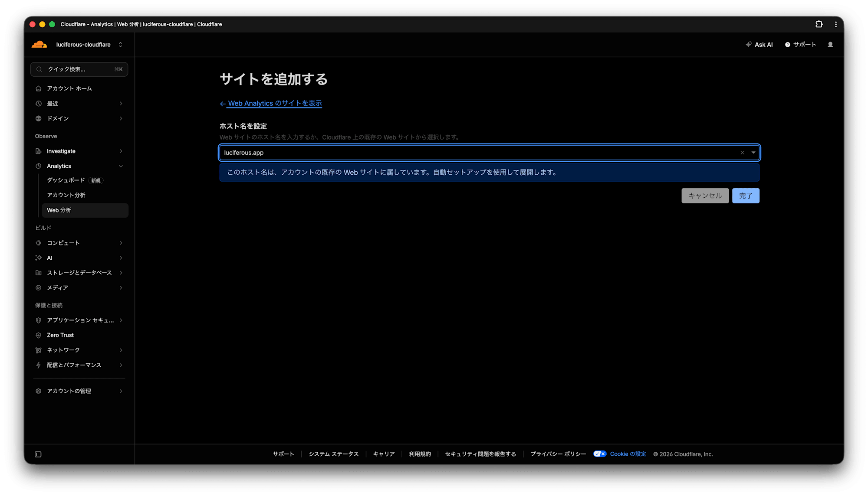Expand the コンピュート chevron
This screenshot has height=496, width=868.
coord(121,243)
